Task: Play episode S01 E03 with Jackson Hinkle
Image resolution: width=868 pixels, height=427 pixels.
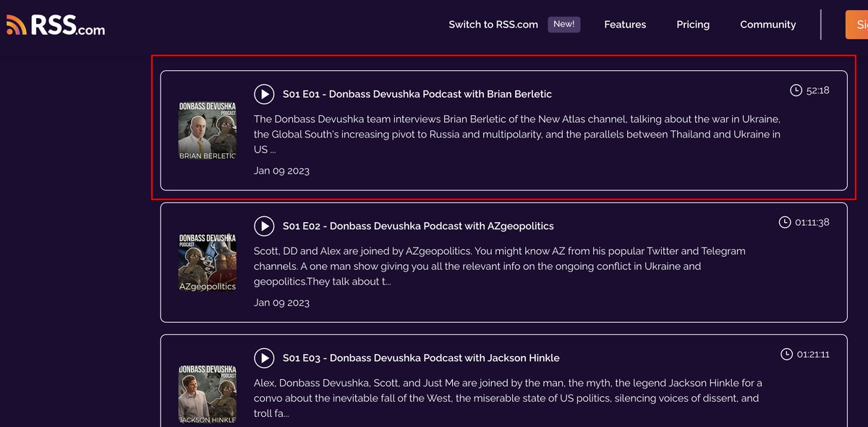Action: [x=264, y=358]
